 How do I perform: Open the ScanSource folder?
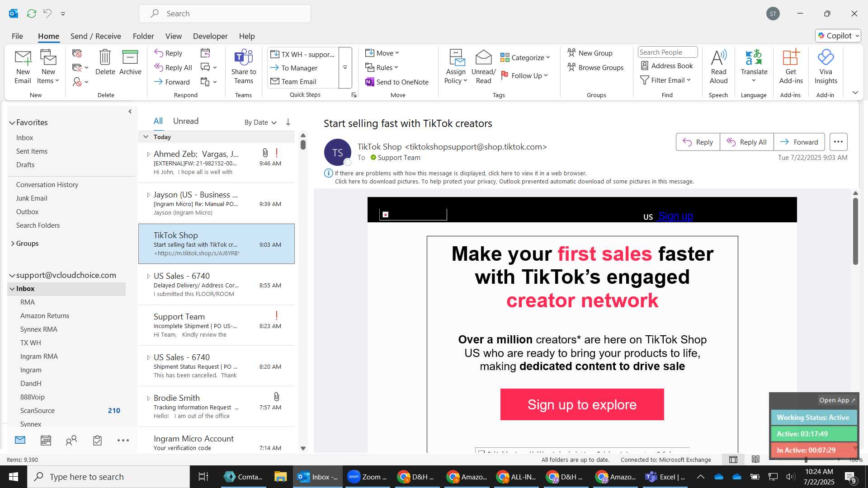[x=37, y=411]
